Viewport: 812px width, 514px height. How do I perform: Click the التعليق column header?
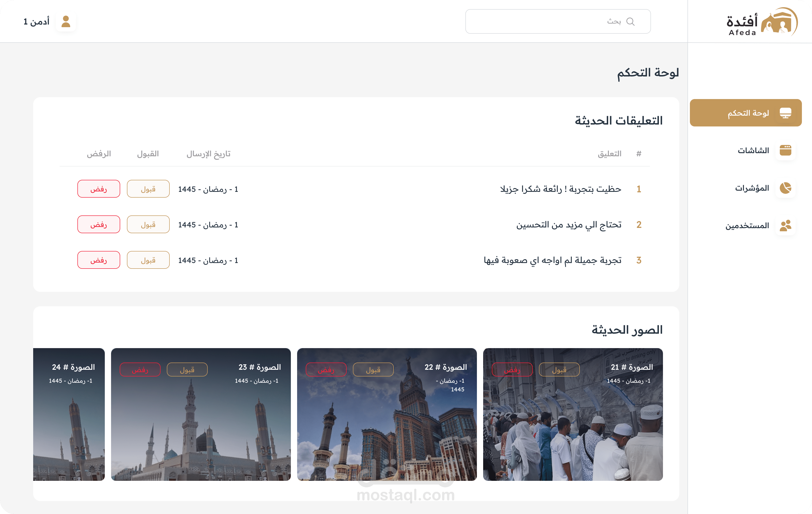point(610,154)
